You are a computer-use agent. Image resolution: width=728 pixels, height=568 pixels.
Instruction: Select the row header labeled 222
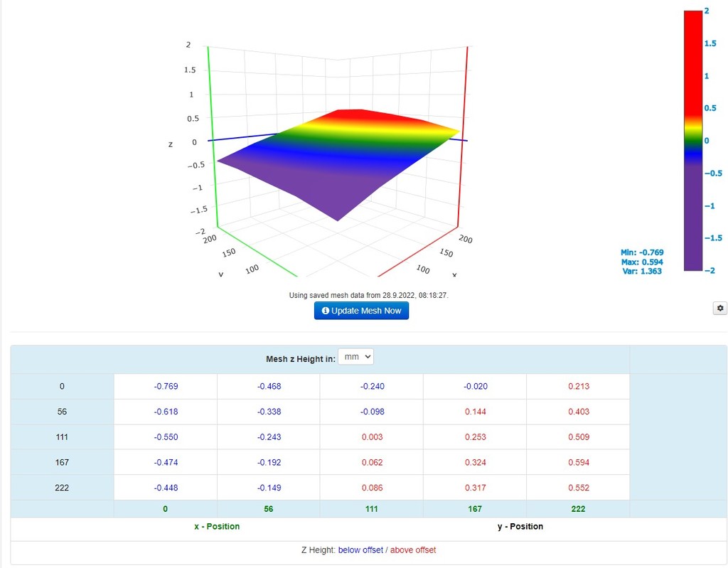pos(61,488)
